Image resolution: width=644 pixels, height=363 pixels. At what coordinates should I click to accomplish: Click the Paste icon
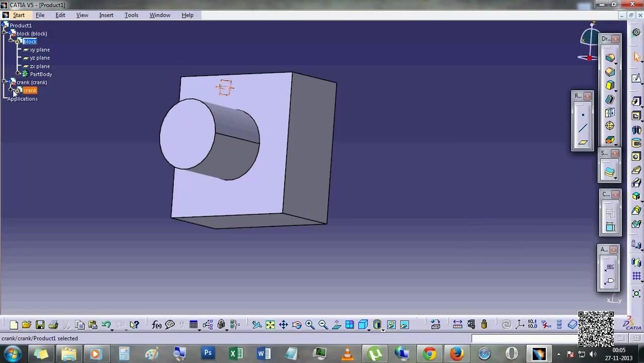pyautogui.click(x=93, y=325)
